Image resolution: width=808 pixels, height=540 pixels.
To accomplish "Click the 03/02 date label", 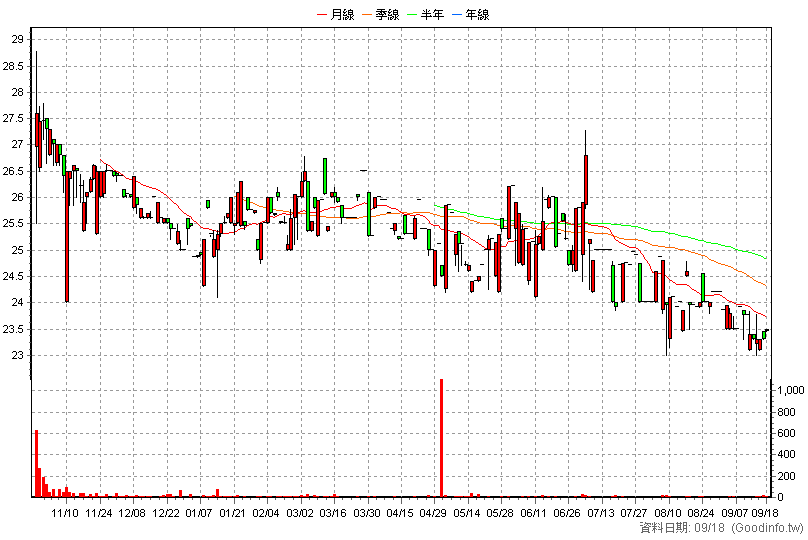I will tap(300, 513).
